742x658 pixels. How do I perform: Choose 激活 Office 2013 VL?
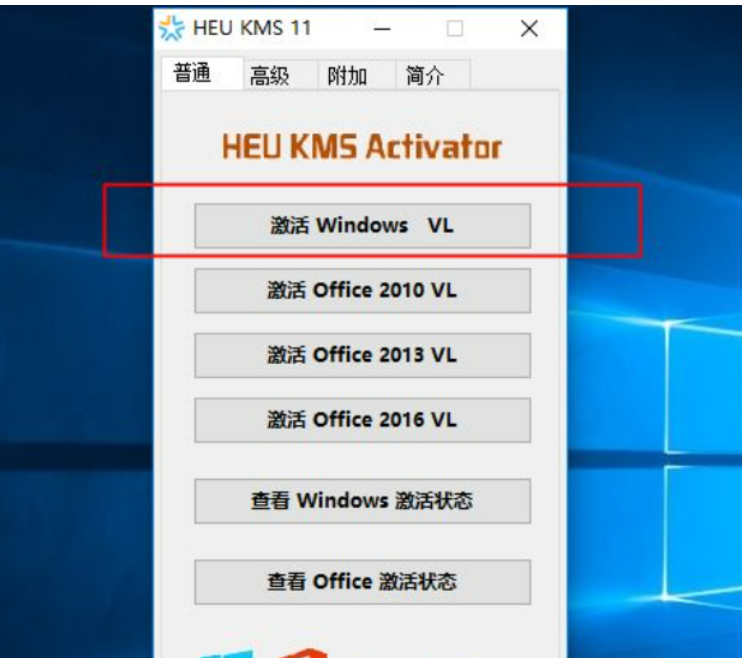coord(362,355)
